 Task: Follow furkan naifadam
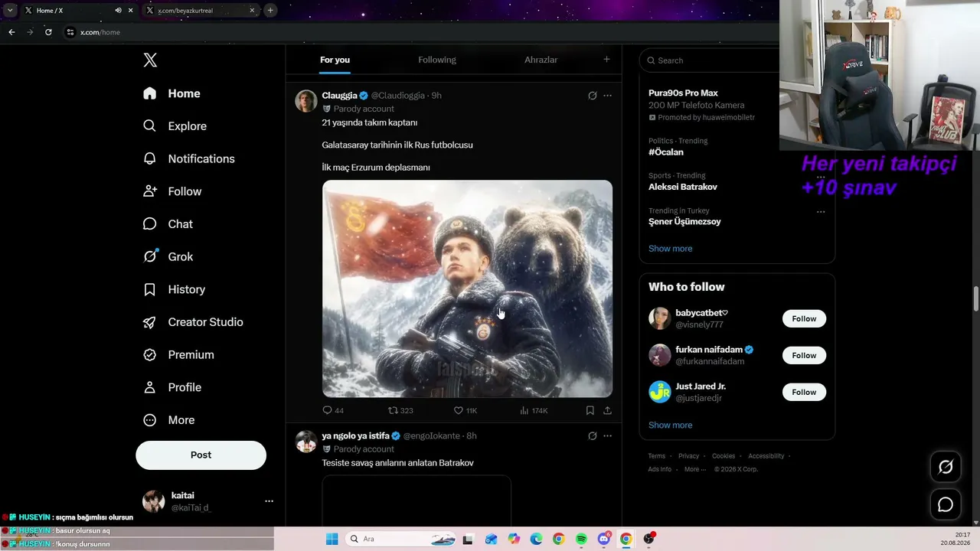click(x=804, y=355)
